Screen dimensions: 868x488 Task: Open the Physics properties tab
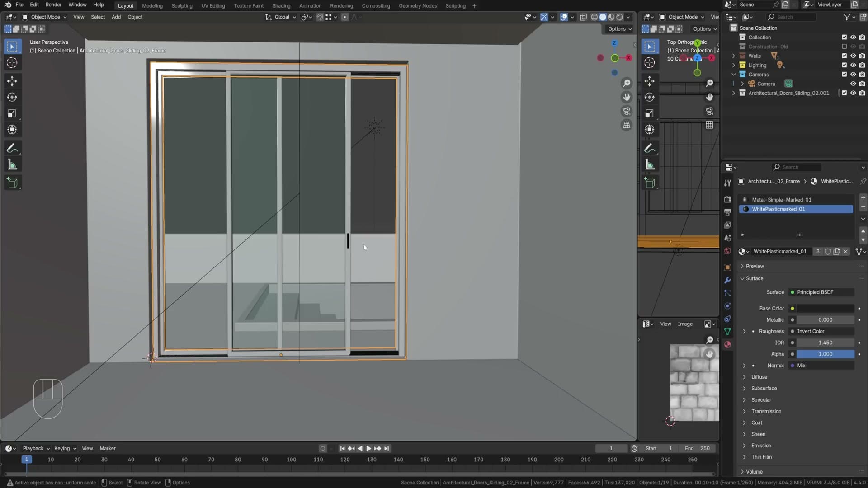(727, 306)
